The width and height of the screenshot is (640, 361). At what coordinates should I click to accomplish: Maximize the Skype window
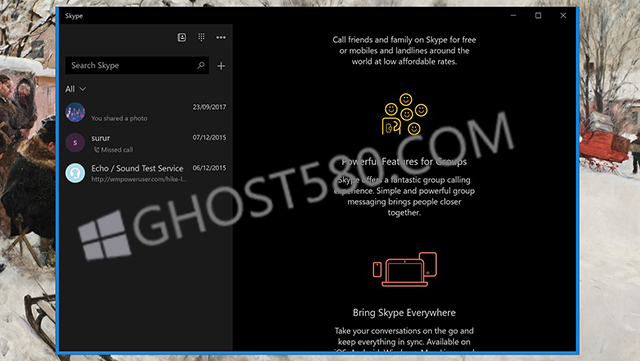(x=538, y=16)
